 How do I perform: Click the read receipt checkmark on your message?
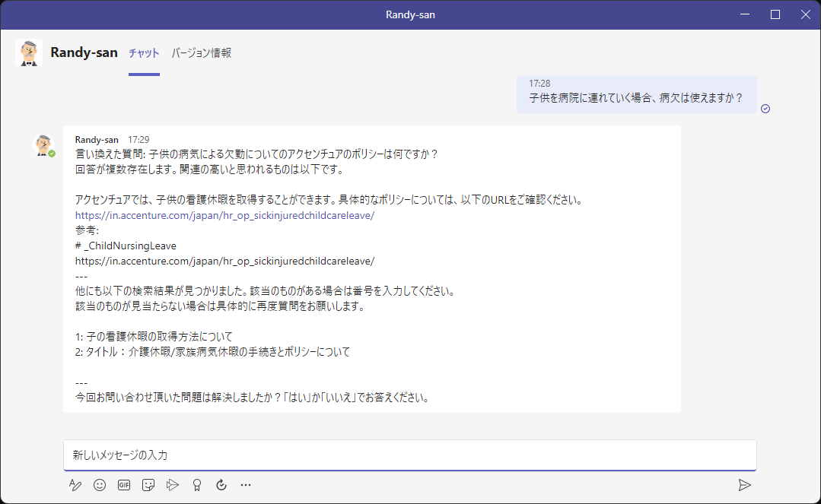765,109
